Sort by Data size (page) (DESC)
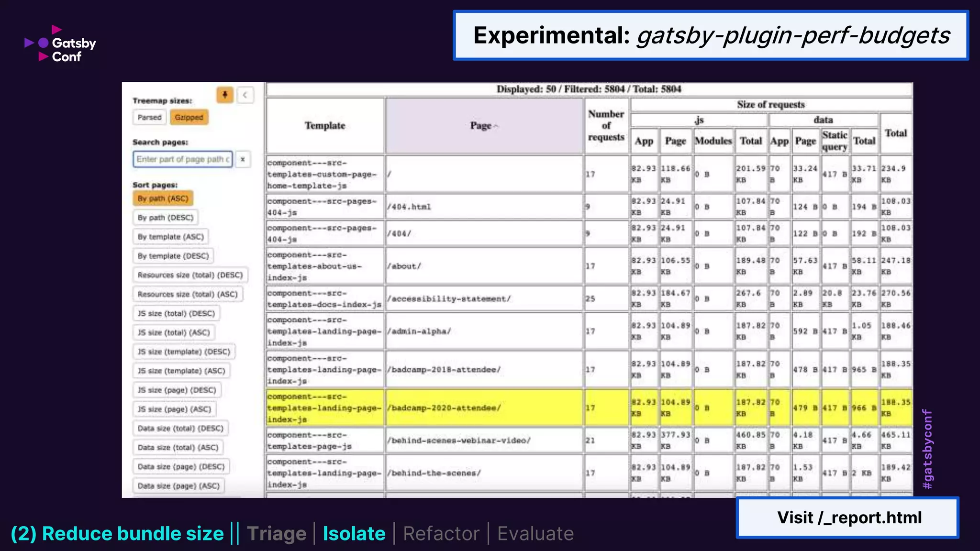 pos(181,466)
